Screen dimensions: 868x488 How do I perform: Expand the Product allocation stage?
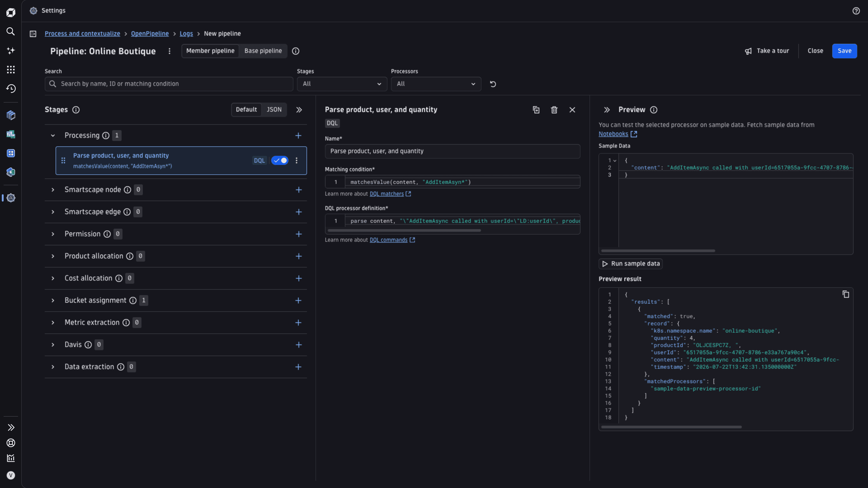(53, 256)
